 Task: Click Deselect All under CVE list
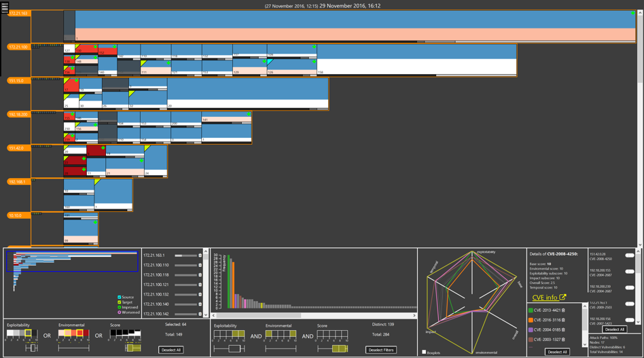[557, 352]
